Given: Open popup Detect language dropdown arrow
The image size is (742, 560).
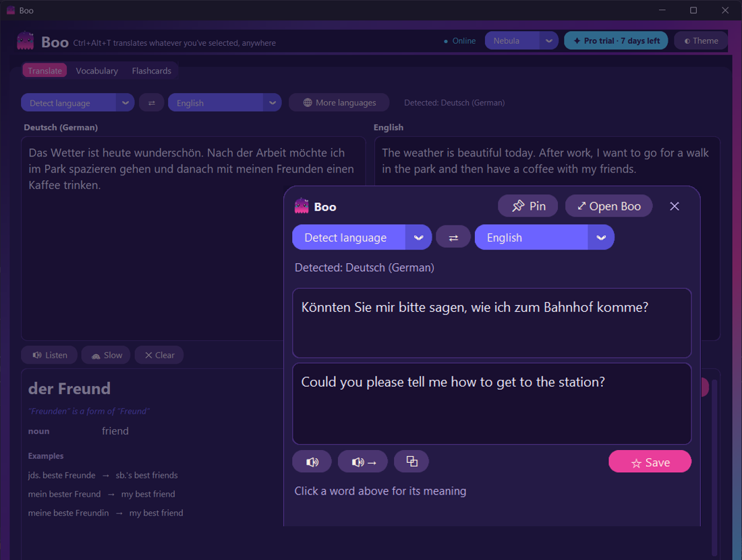Looking at the screenshot, I should (418, 237).
